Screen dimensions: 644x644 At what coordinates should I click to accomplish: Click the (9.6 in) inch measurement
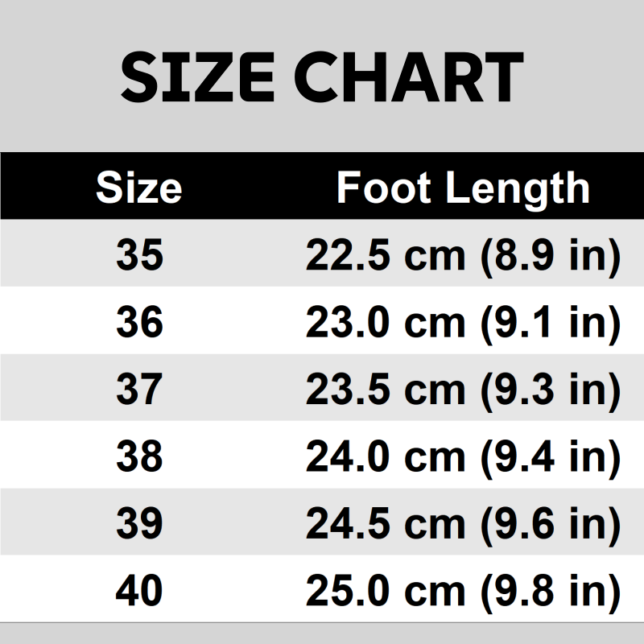(551, 524)
